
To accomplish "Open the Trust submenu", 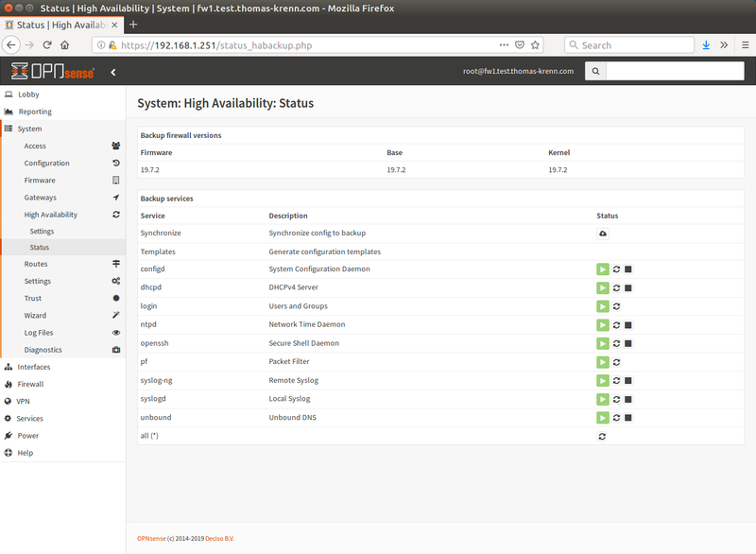I will coord(63,298).
